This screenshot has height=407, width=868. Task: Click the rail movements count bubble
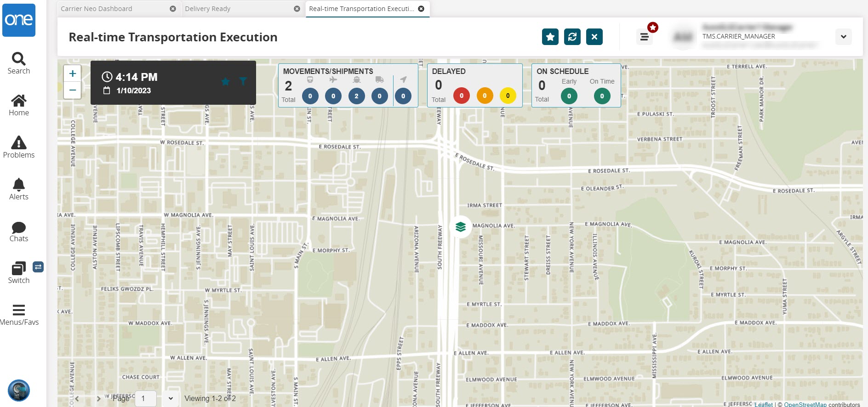[x=310, y=96]
